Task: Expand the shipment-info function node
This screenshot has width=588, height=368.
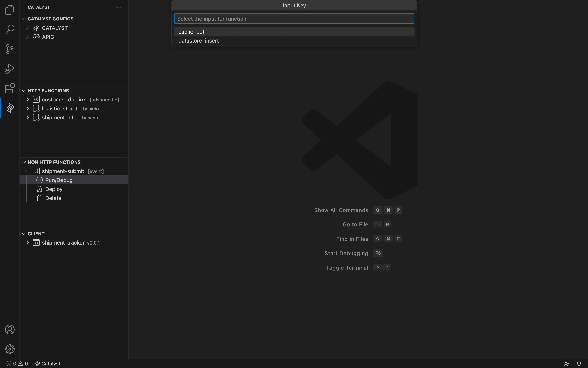Action: pos(27,118)
